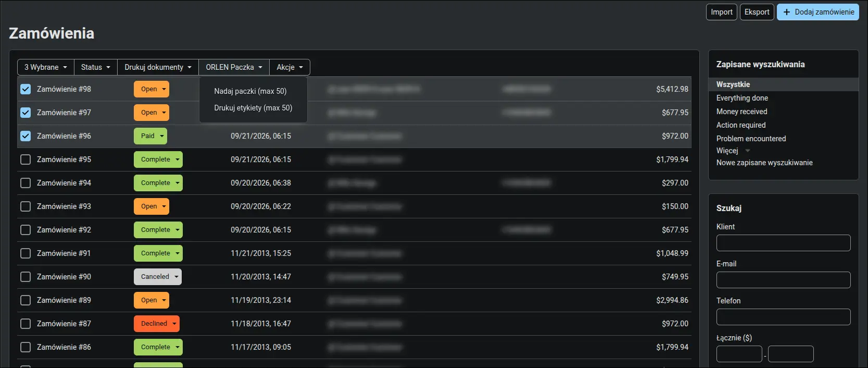Open the Zamówienie #86 order link
This screenshot has width=868, height=368.
[x=64, y=347]
